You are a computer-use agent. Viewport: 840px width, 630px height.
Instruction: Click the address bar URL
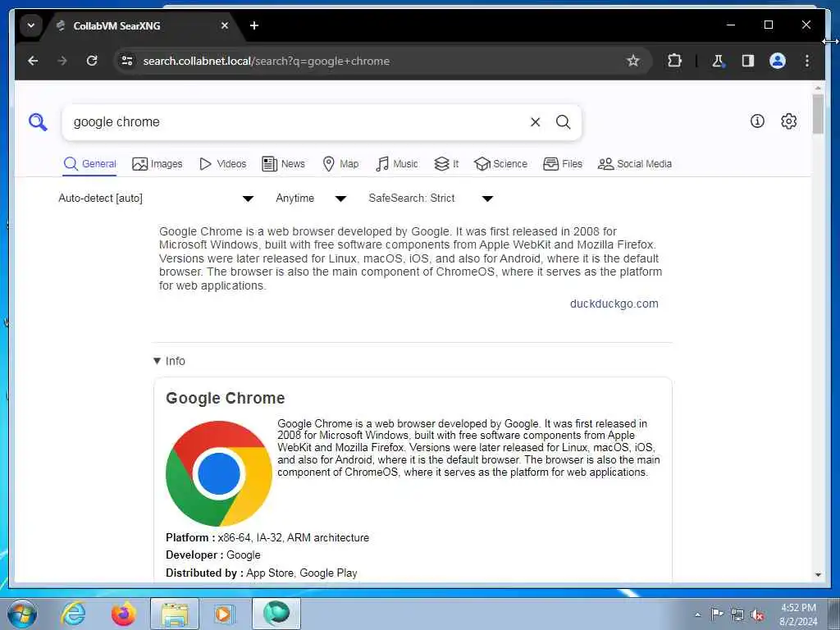point(267,61)
